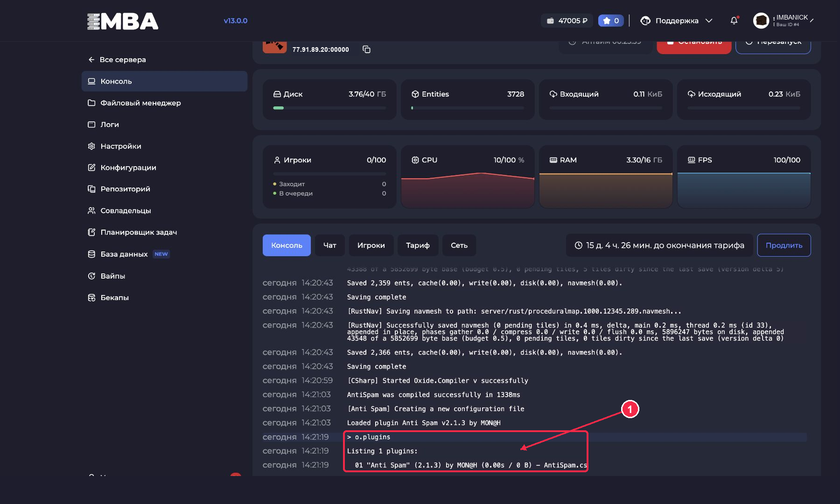Open Консоль in the sidebar
This screenshot has height=504, width=840.
coord(164,81)
